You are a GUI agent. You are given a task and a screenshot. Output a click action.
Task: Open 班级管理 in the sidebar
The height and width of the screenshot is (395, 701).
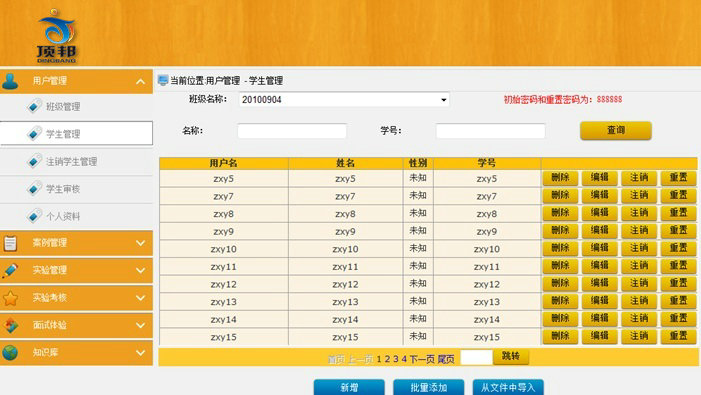(x=63, y=106)
